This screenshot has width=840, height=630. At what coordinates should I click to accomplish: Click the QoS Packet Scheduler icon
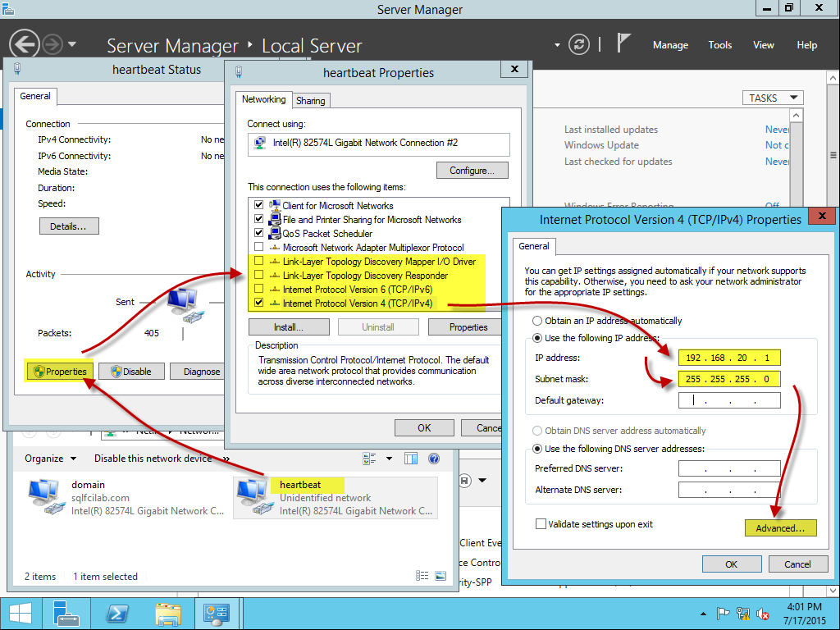coord(275,233)
